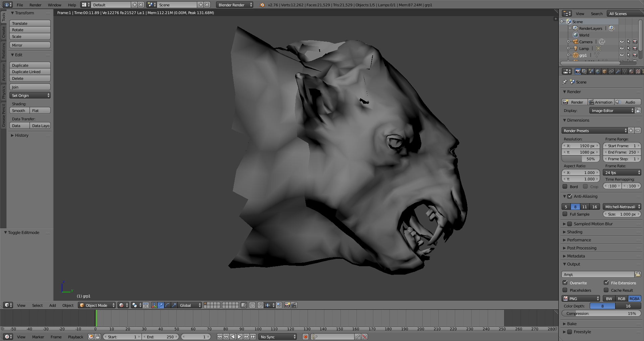The height and width of the screenshot is (341, 644).
Task: Toggle the 3D manipulator axes icon
Action: (154, 305)
